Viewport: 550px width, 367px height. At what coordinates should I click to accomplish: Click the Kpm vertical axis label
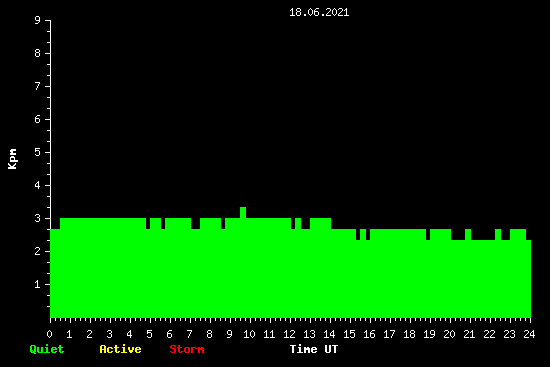click(12, 159)
